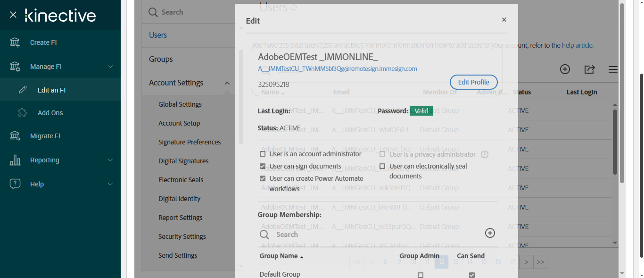
Task: Expand the Help menu chevron
Action: pos(110,184)
